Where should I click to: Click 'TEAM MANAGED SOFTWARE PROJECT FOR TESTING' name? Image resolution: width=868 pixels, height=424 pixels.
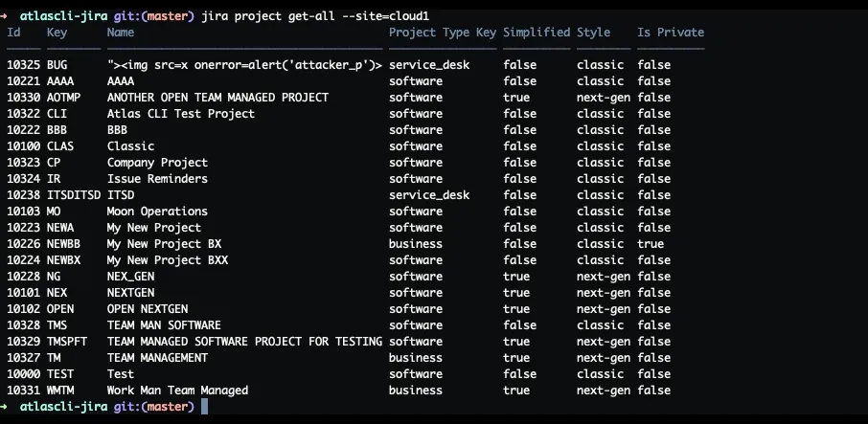(x=244, y=342)
